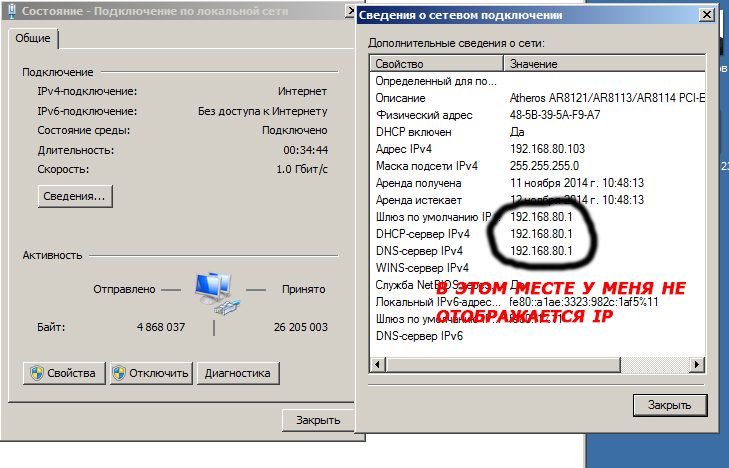Select the DHCP включен row

(538, 132)
